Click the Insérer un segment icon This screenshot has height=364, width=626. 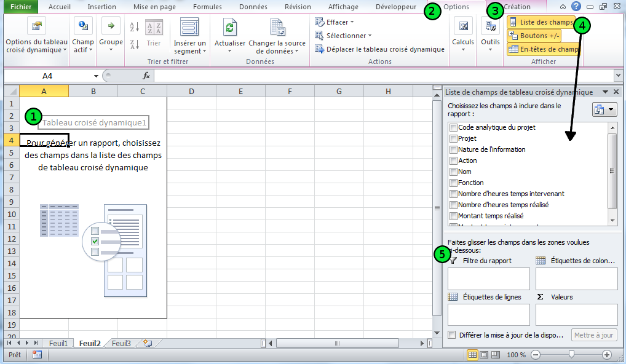click(x=189, y=27)
